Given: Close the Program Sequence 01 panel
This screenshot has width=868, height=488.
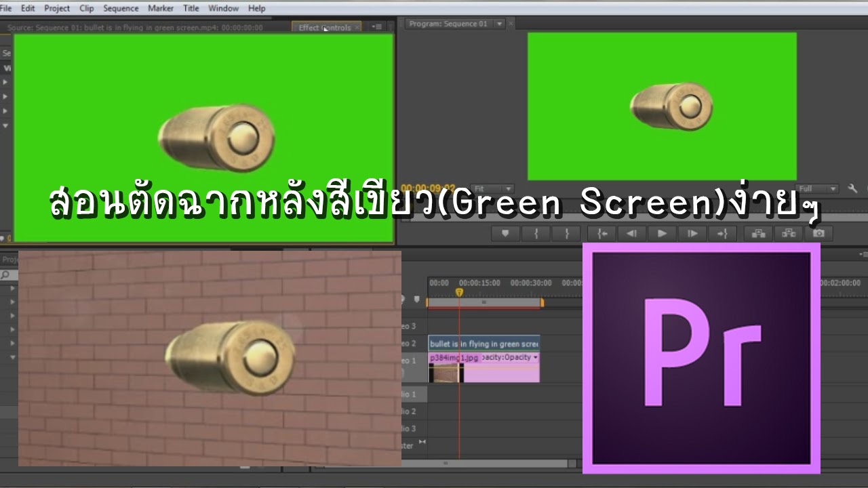Looking at the screenshot, I should pyautogui.click(x=511, y=24).
